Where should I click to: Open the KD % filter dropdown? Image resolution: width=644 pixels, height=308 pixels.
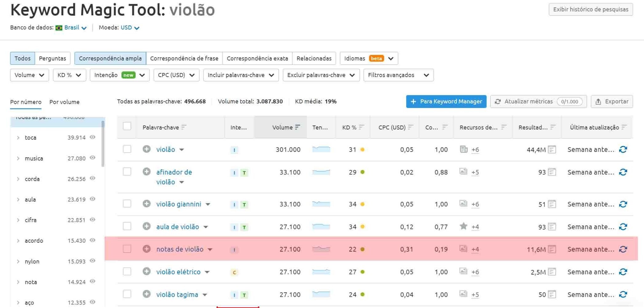click(69, 75)
